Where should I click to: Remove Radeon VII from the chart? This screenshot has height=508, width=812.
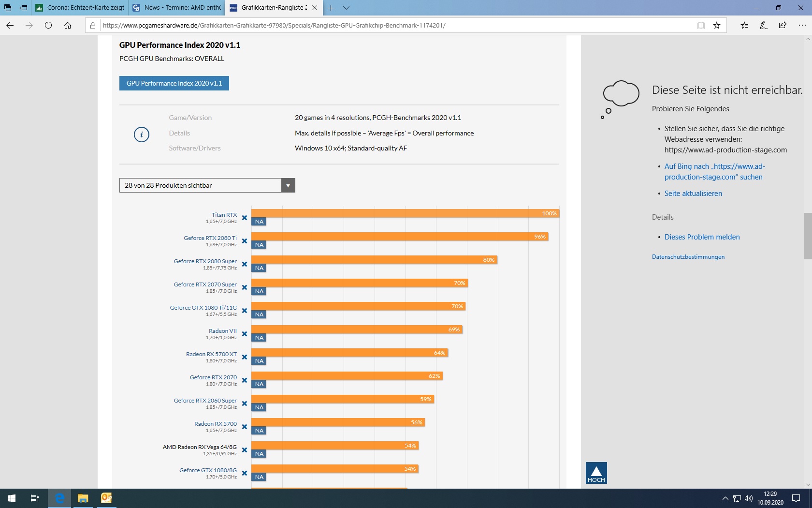click(245, 334)
